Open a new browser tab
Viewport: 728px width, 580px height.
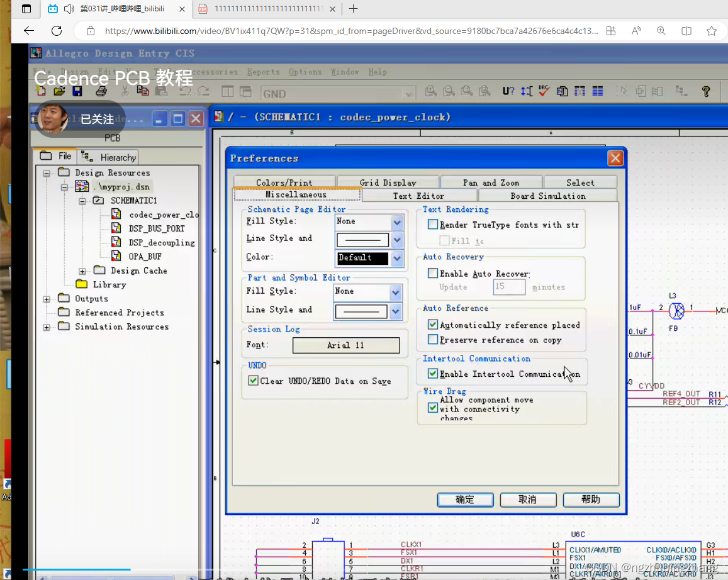click(x=354, y=9)
